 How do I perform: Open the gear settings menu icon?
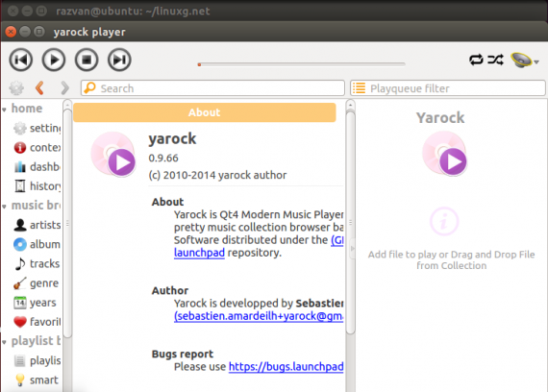[x=16, y=88]
